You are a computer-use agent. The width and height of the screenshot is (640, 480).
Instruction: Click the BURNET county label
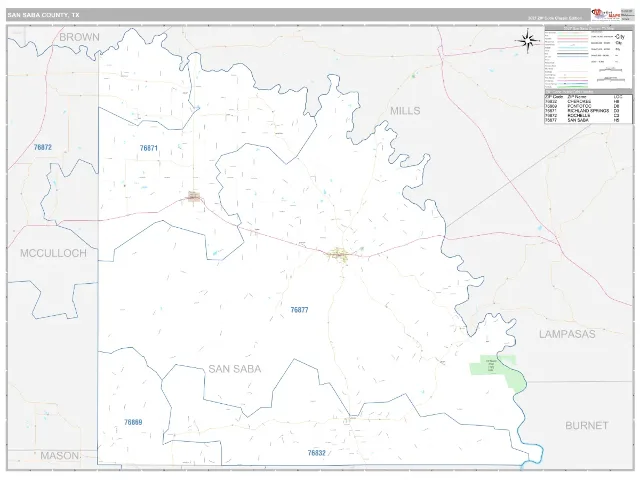click(587, 425)
